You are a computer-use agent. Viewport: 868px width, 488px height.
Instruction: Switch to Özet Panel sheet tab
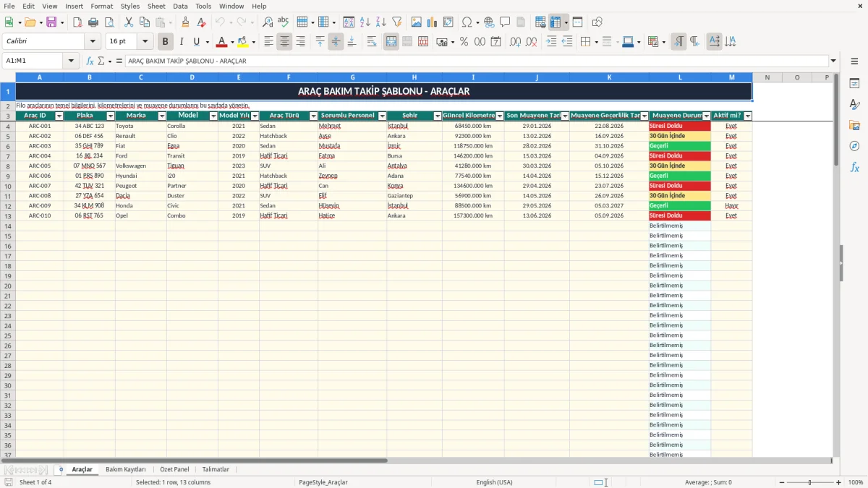174,469
